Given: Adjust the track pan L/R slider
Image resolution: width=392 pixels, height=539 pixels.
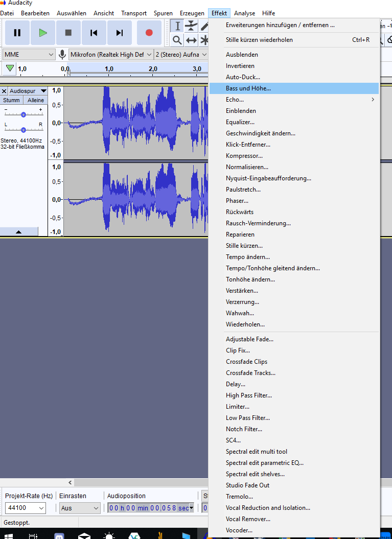Looking at the screenshot, I should [24, 130].
